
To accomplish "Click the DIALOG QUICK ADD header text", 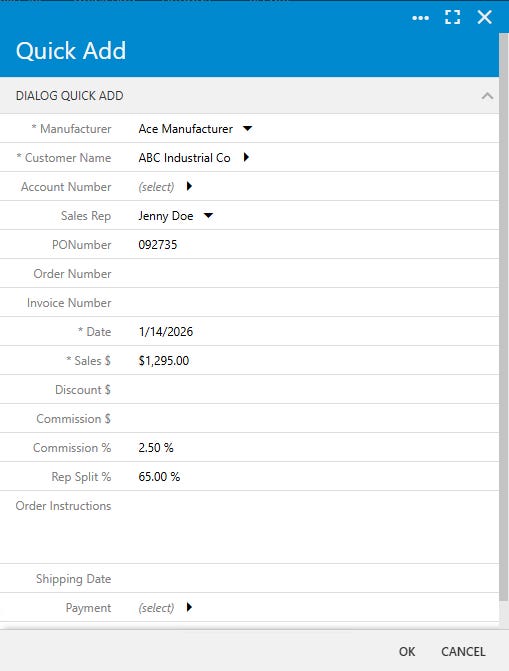I will pos(69,95).
